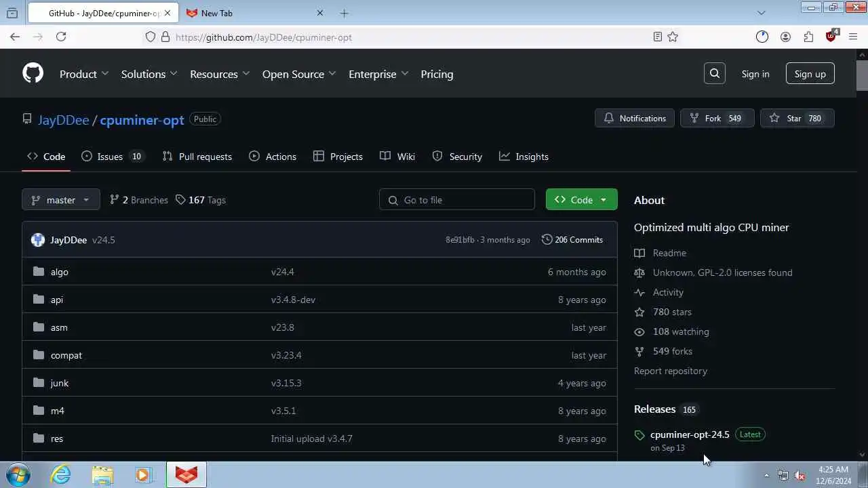
Task: Open the compat folder
Action: point(66,355)
